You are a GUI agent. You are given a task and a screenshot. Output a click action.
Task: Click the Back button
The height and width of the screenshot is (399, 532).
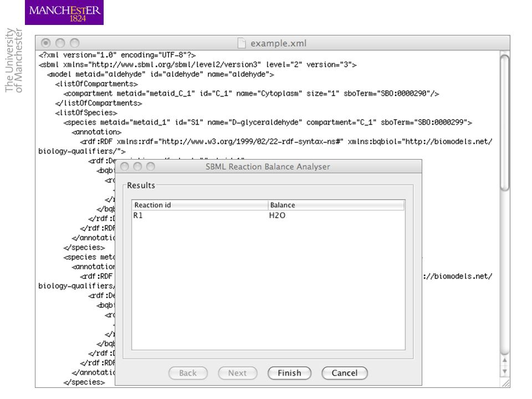pos(188,373)
